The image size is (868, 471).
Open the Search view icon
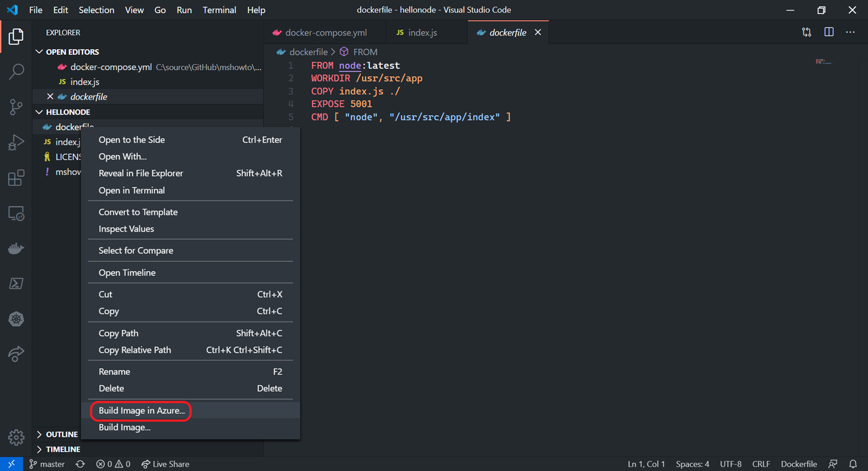pyautogui.click(x=16, y=72)
